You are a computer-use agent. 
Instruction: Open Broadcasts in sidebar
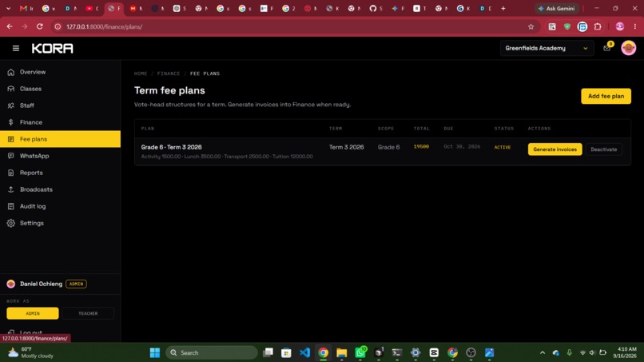(x=61, y=190)
